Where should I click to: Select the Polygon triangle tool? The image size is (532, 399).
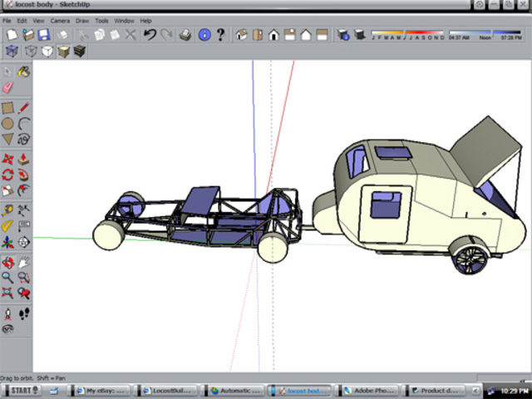7,139
